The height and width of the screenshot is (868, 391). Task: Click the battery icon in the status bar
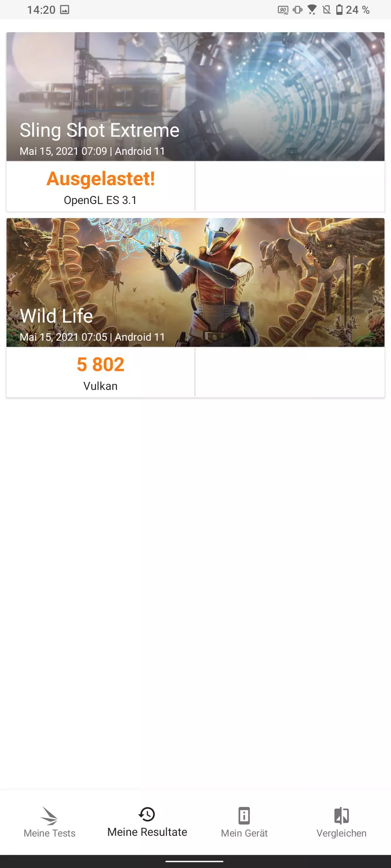339,10
